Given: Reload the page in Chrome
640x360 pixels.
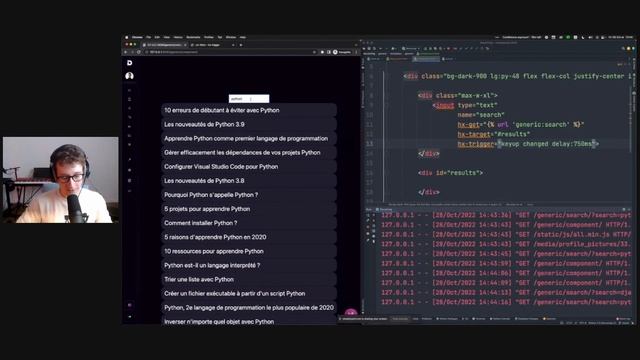Looking at the screenshot, I should 139,52.
